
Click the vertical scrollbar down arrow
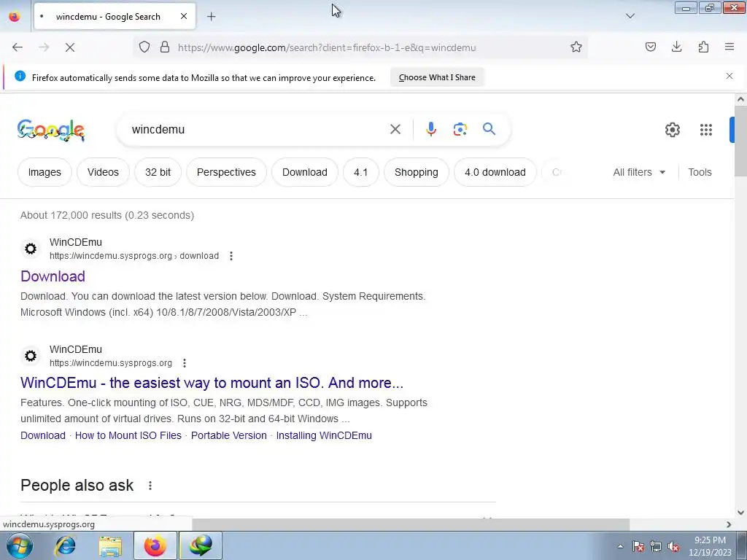740,513
